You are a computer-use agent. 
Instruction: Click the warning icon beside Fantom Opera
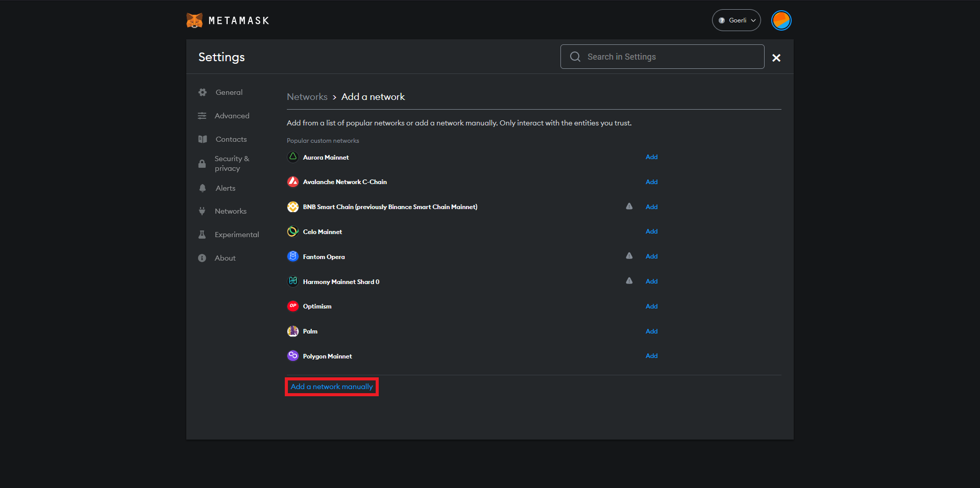(629, 256)
